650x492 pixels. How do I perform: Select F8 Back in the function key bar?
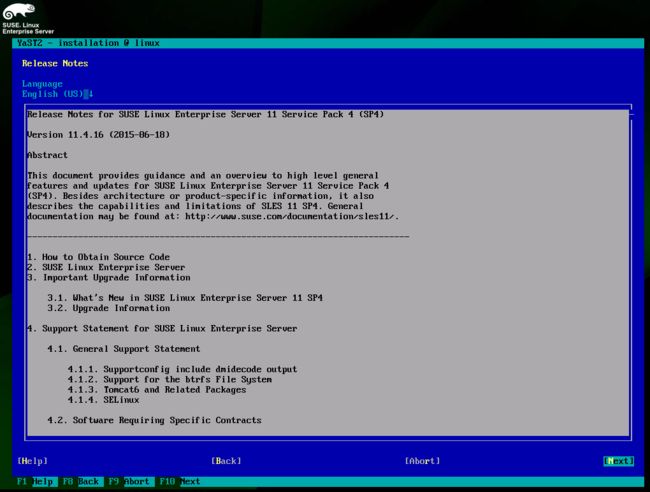pos(81,482)
